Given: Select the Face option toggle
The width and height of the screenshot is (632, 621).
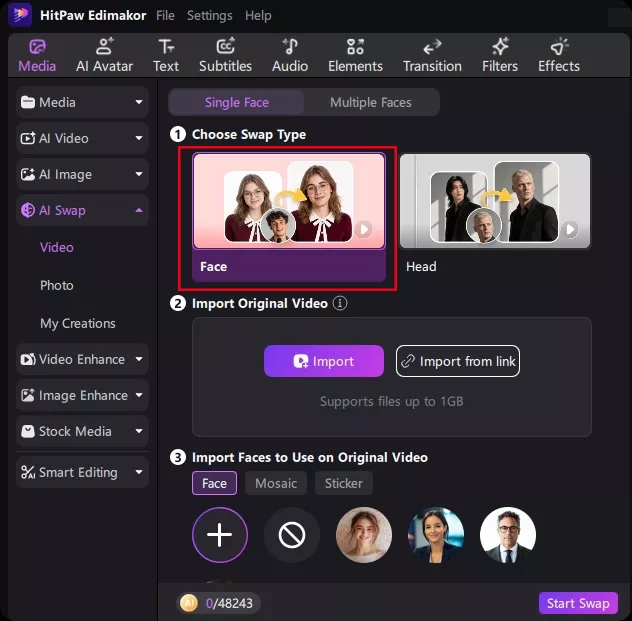Looking at the screenshot, I should [214, 483].
